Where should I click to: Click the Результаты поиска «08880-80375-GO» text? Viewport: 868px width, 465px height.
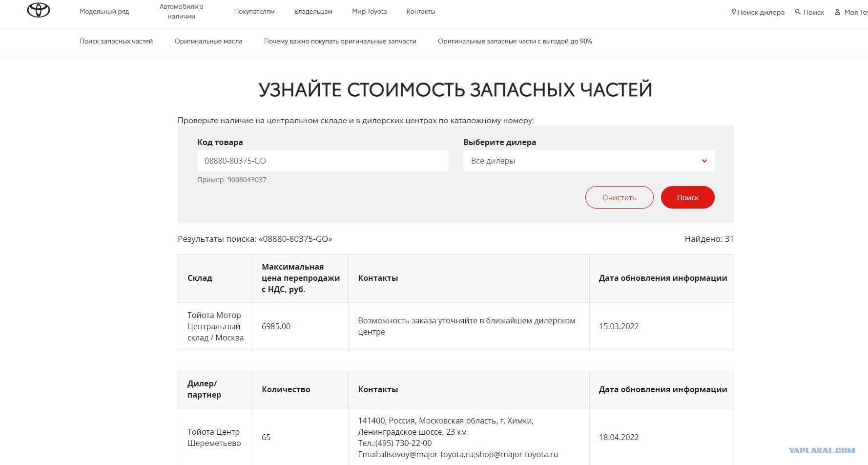tap(255, 239)
